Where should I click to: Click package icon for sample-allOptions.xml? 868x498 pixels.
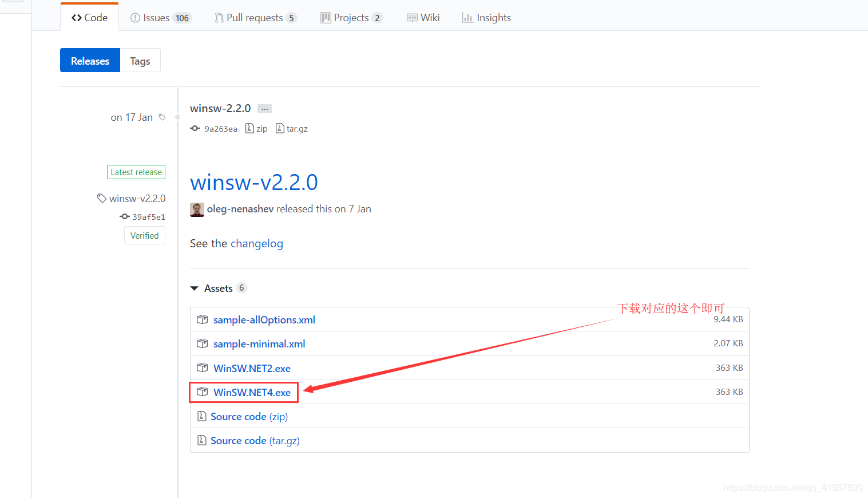tap(203, 319)
